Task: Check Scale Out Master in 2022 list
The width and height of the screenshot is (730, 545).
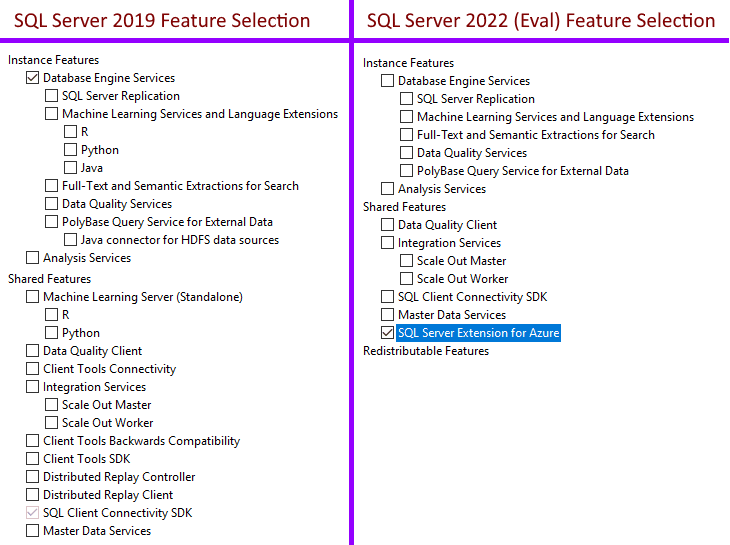Action: point(406,261)
